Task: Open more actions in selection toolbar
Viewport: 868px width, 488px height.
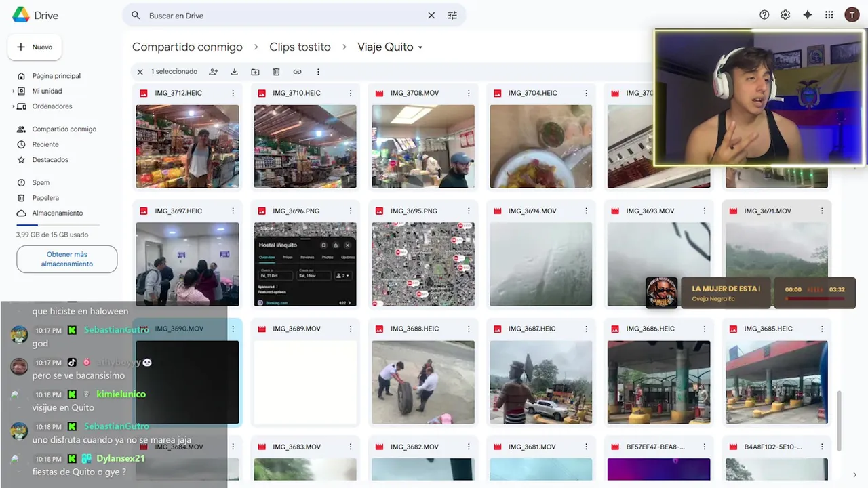Action: 318,72
